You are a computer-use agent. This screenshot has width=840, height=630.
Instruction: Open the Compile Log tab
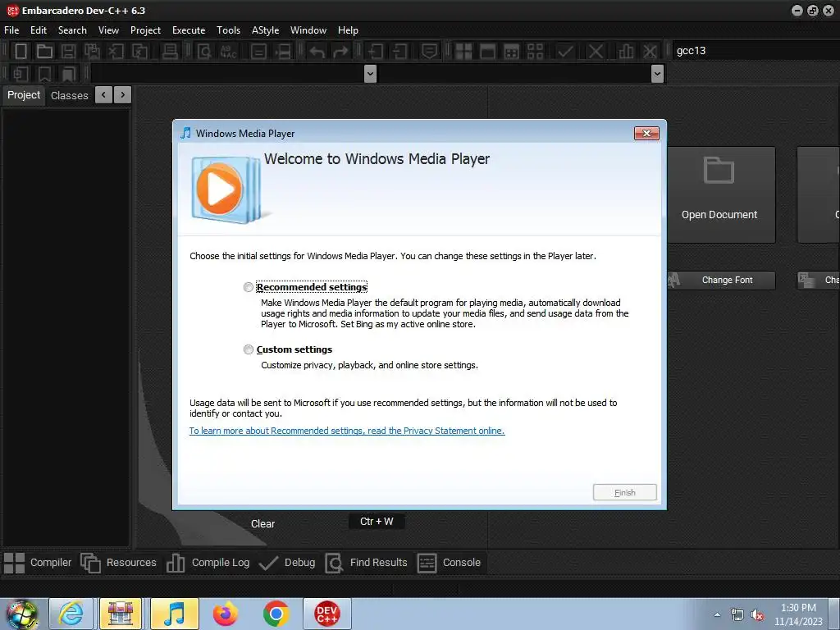point(208,563)
